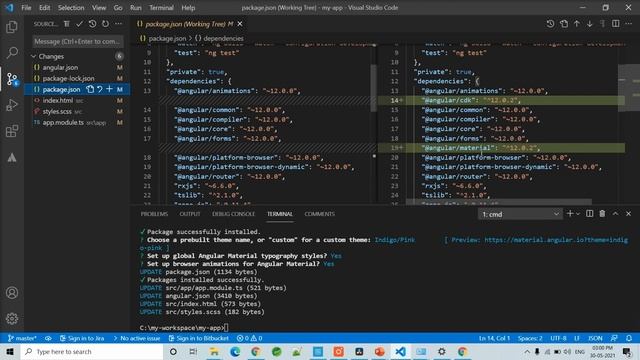640x360 pixels.
Task: Open the Selection menu
Action: [x=71, y=8]
